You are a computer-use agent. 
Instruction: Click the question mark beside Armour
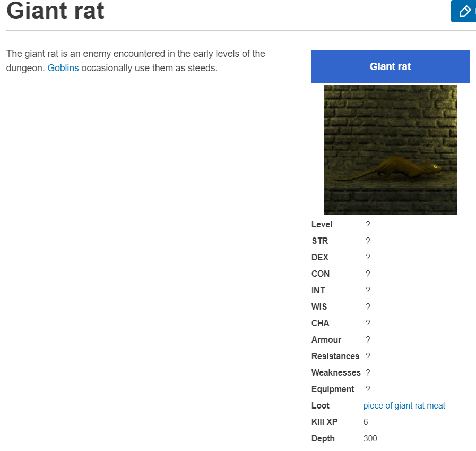368,339
